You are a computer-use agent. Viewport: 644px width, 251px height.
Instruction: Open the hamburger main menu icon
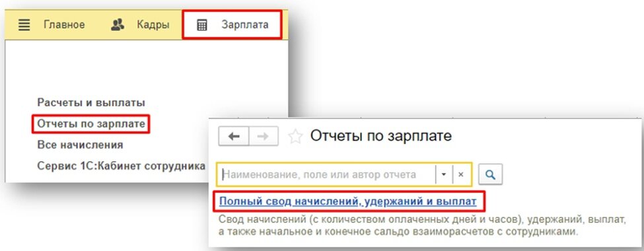tap(24, 25)
